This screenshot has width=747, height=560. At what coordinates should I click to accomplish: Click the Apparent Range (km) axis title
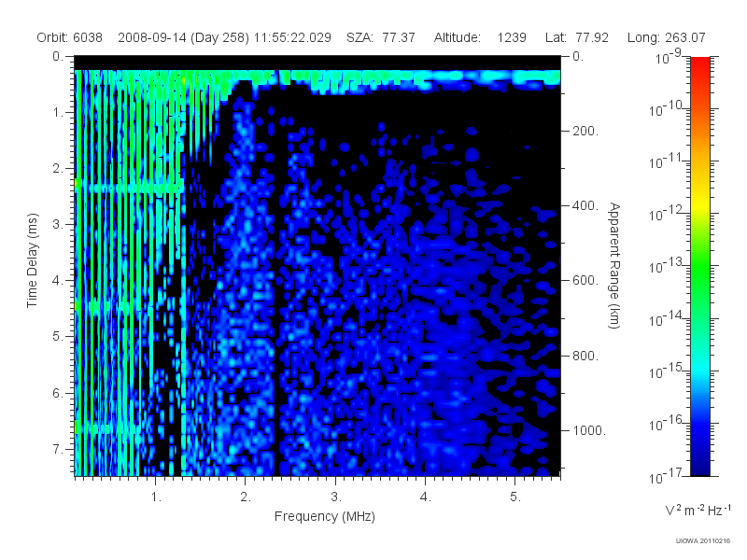pyautogui.click(x=614, y=265)
